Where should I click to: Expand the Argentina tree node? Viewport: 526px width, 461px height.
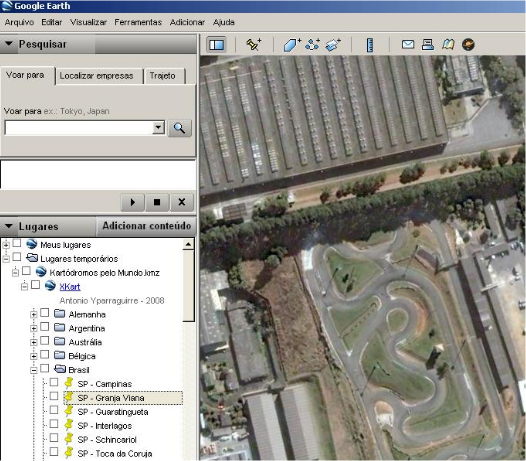(33, 328)
